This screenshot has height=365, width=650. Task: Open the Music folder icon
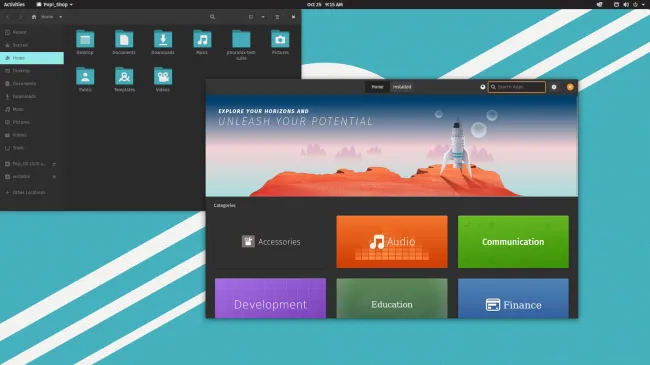202,39
